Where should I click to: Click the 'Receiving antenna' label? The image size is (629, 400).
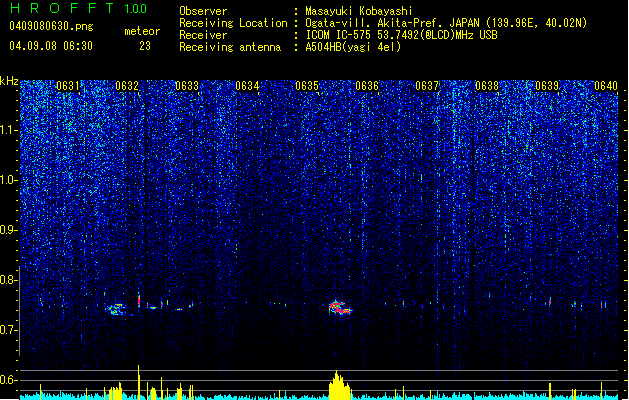pos(230,47)
